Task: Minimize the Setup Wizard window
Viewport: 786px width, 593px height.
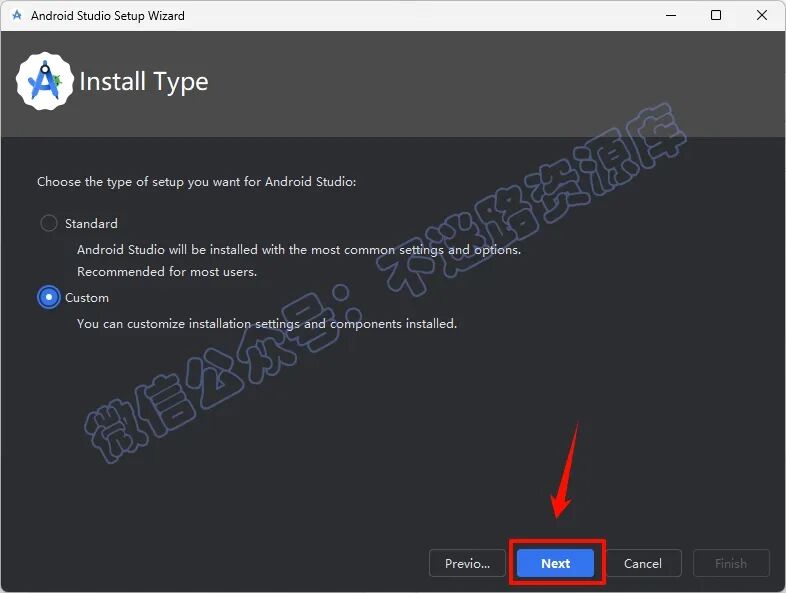Action: coord(671,16)
